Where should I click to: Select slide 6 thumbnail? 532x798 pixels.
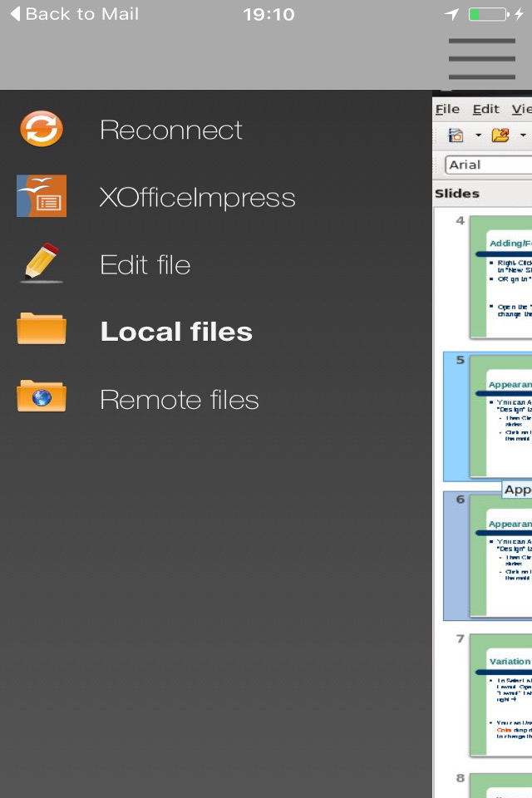click(x=500, y=556)
